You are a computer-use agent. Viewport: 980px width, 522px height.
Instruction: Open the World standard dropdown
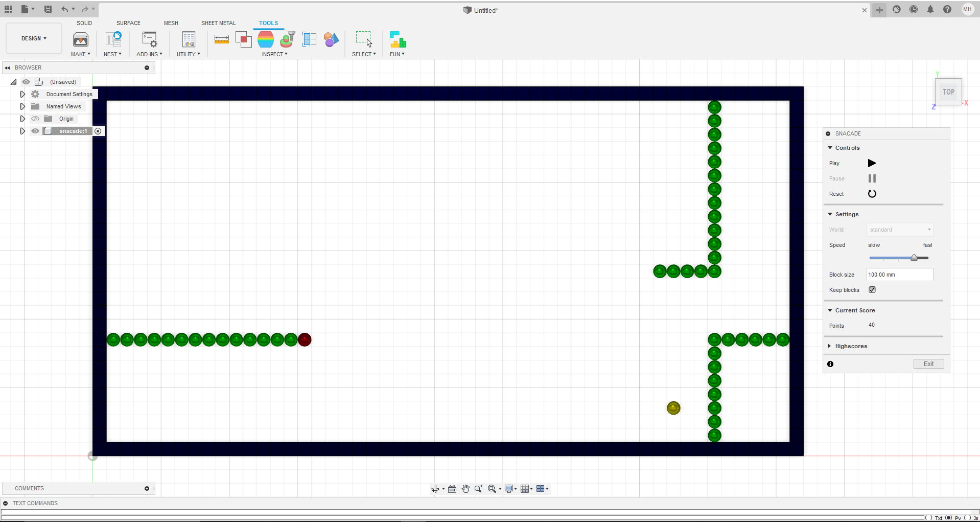pos(900,230)
